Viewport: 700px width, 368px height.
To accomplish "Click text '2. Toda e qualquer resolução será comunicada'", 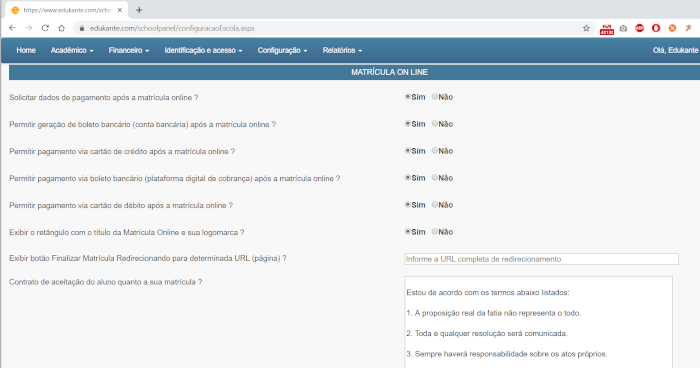I will (x=487, y=333).
